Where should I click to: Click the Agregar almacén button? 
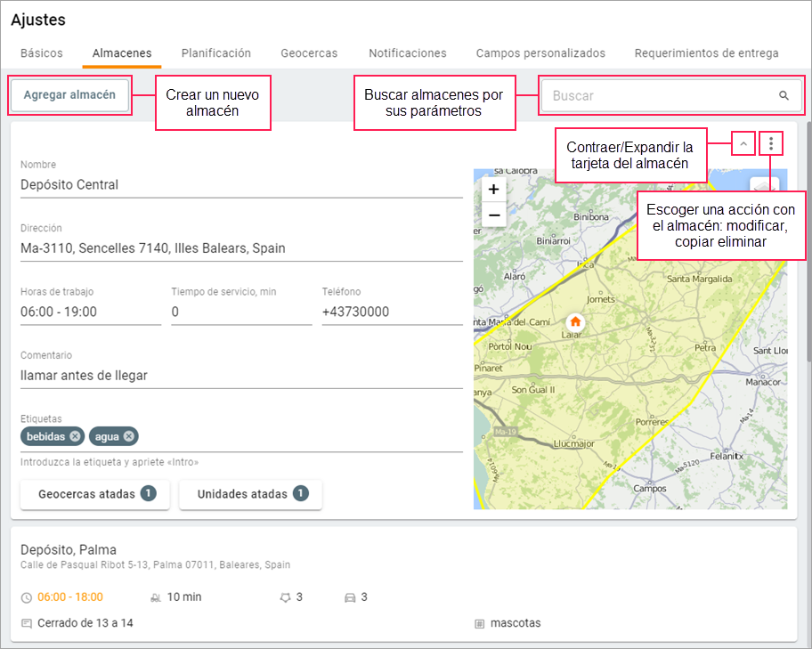click(x=69, y=95)
